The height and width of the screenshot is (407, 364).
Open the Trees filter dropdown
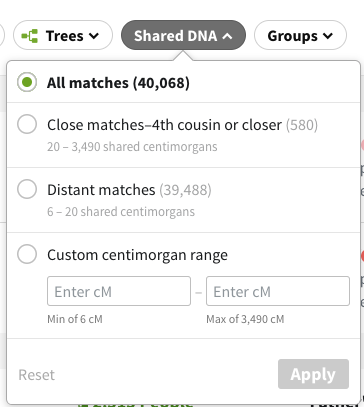(63, 35)
